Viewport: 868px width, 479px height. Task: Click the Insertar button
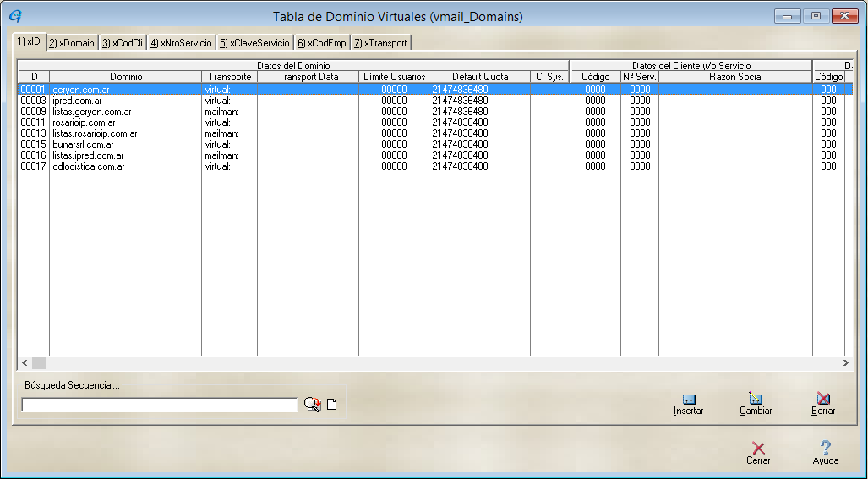689,405
